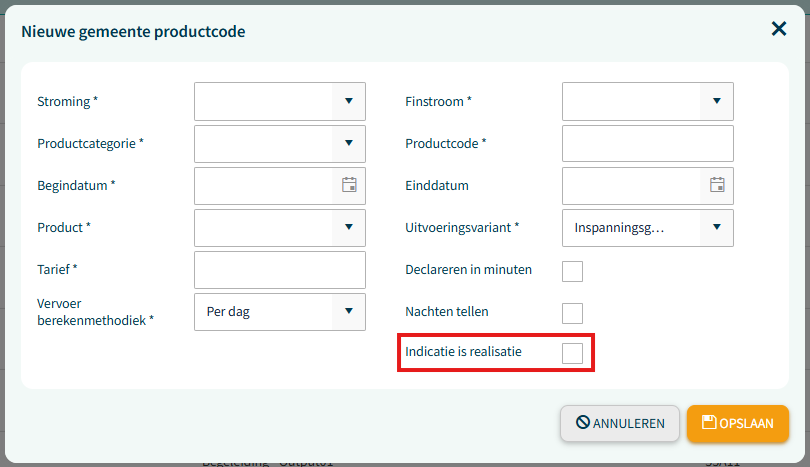Open the Product dropdown arrow
This screenshot has height=467, width=810.
(x=349, y=227)
